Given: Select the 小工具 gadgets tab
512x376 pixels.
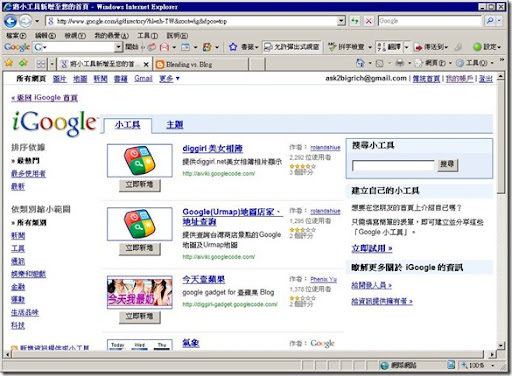Looking at the screenshot, I should click(x=127, y=125).
